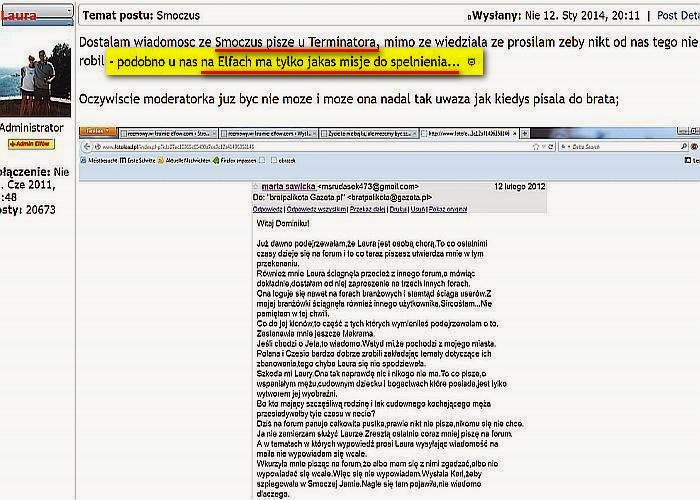
Task: Close the 'Zycie to nie bajka' tab
Action: [x=414, y=133]
